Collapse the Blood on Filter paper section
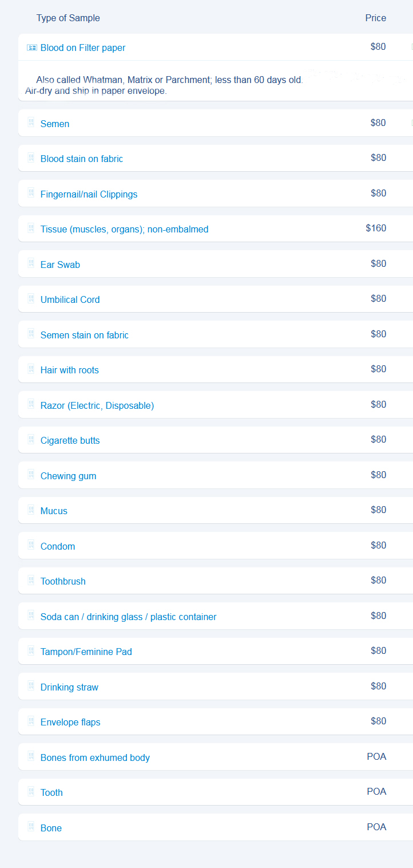 83,48
